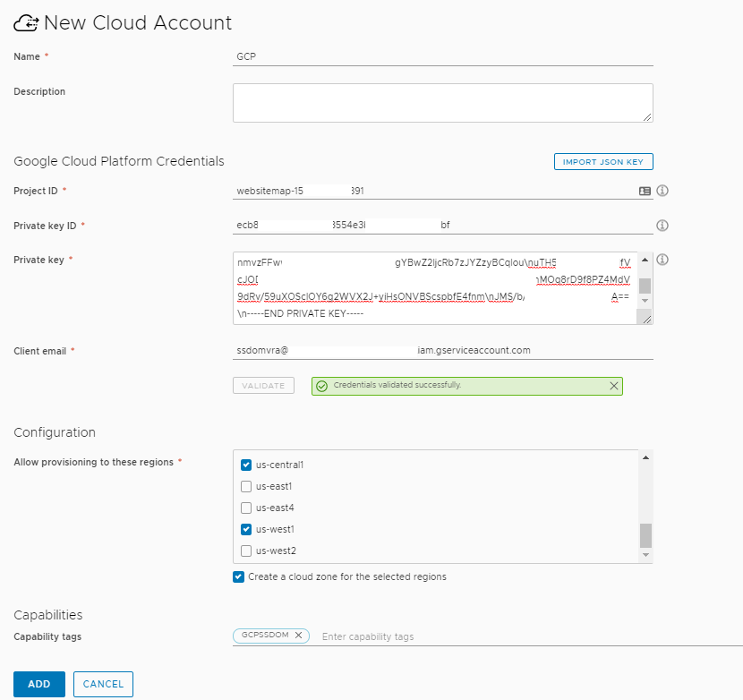Click the Description text area
The image size is (743, 700).
(442, 103)
